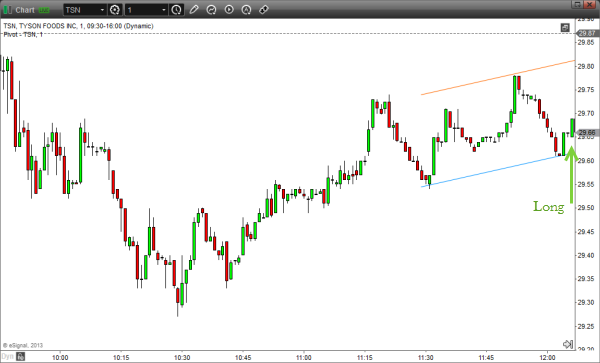Select the pencil drawing tools icon
This screenshot has height=363, width=600.
(x=194, y=10)
